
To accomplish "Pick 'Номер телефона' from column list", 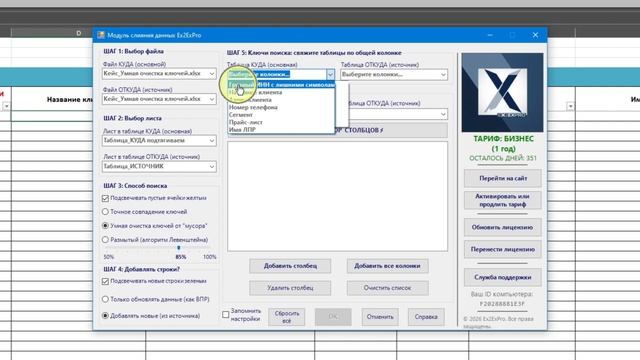I will [x=281, y=107].
